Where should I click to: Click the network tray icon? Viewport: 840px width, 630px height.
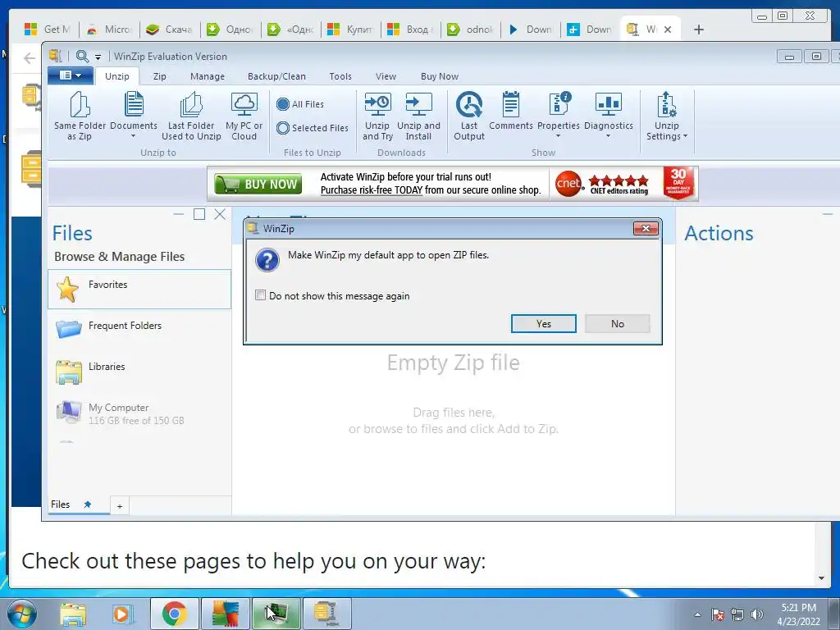coord(737,614)
